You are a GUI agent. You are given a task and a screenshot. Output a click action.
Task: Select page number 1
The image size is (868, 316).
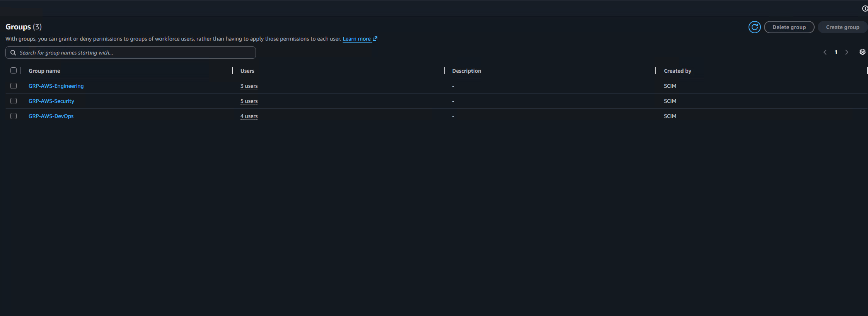click(836, 52)
